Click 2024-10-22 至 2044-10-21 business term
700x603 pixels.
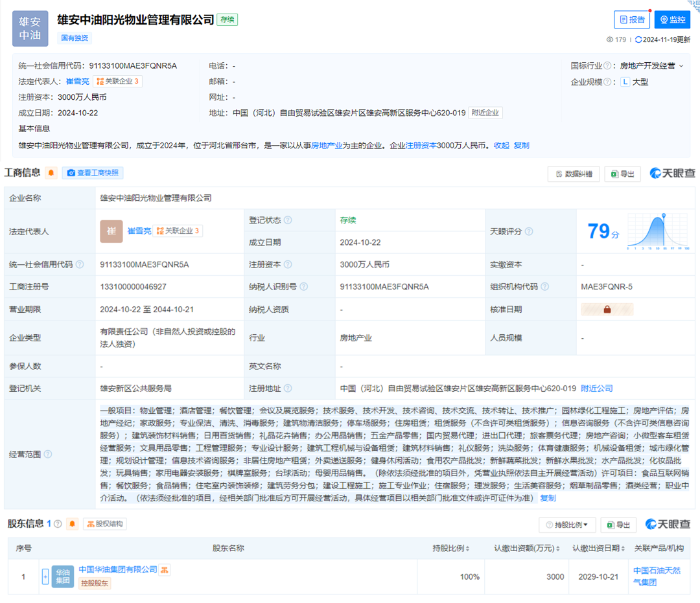[x=146, y=310]
